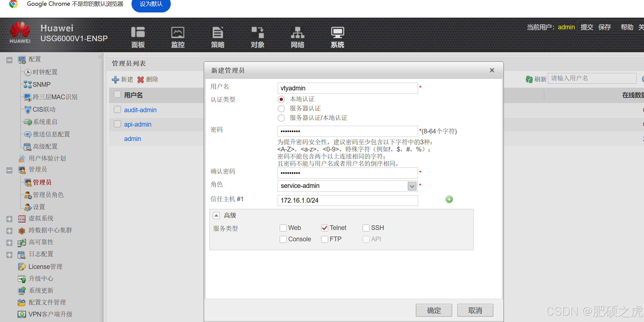This screenshot has width=644, height=322.
Task: Click the 系统 system monitor icon
Action: [337, 33]
